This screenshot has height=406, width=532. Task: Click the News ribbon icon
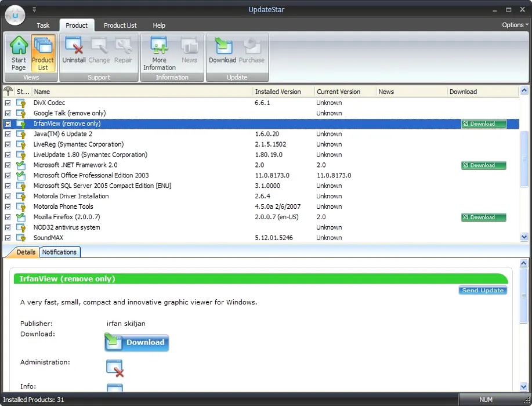189,50
